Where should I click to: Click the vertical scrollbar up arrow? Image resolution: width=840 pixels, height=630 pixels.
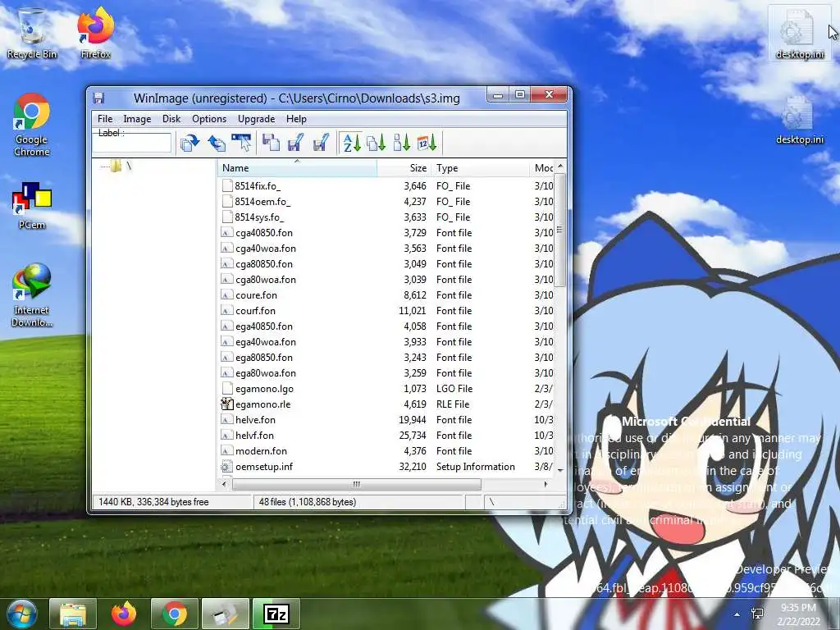coord(559,166)
